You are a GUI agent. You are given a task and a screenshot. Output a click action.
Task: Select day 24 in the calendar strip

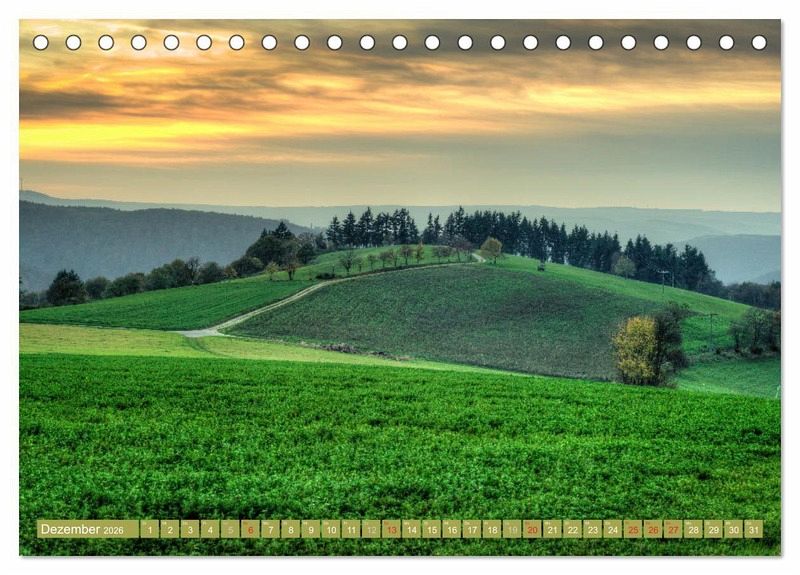(613, 529)
